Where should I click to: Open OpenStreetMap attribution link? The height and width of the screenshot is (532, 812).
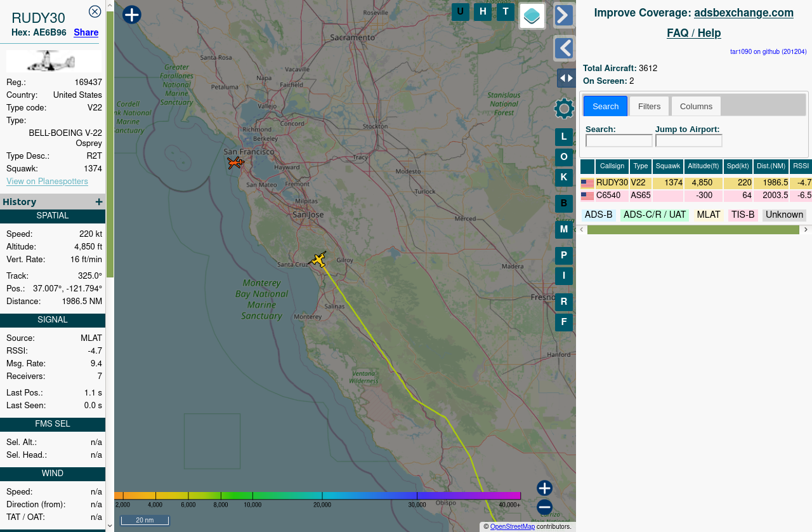point(513,526)
